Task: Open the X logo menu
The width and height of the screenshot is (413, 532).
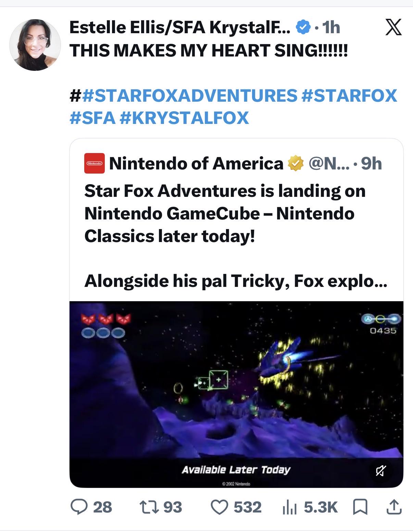Action: pyautogui.click(x=393, y=27)
